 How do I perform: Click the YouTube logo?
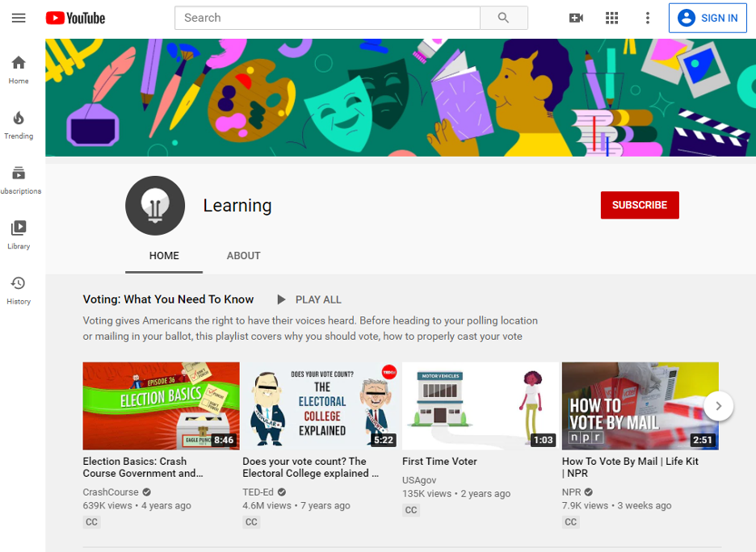pos(75,18)
